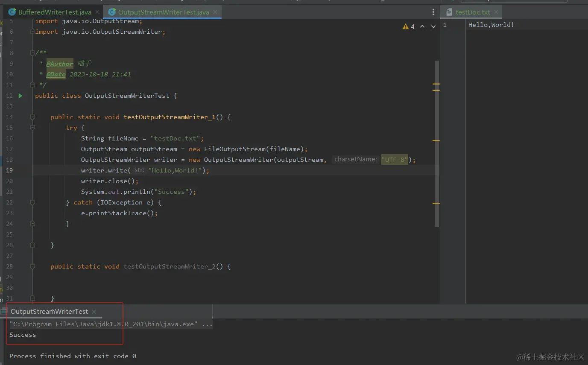This screenshot has height=365, width=588.
Task: Click line number 1 in testDoc.txt gutter
Action: (445, 25)
